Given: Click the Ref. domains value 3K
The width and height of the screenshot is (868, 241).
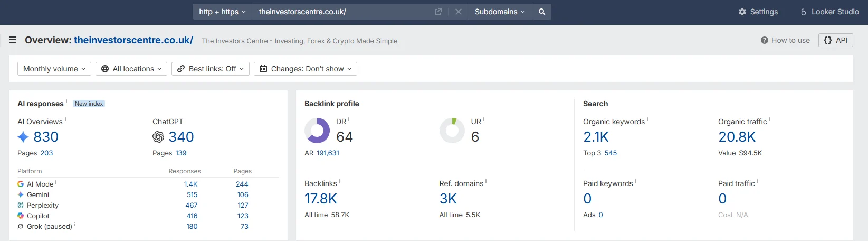Looking at the screenshot, I should [x=448, y=199].
